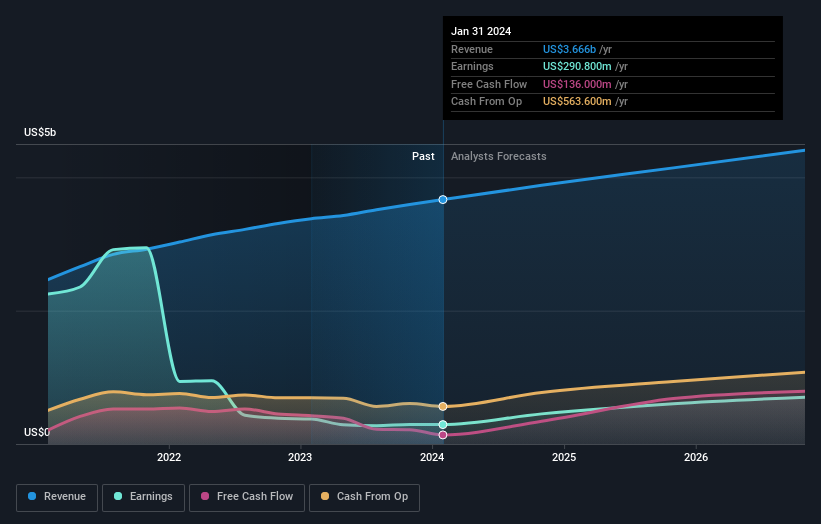The width and height of the screenshot is (821, 524).
Task: Click the Analysts Forecasts label
Action: click(498, 157)
